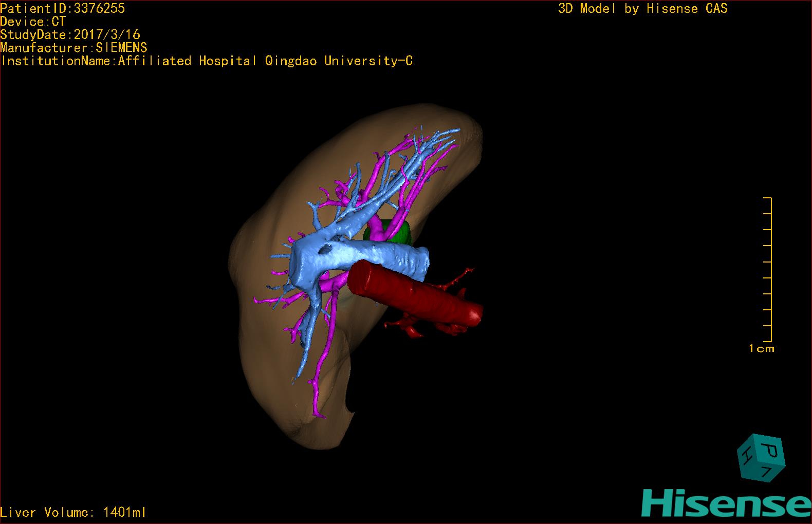Click the 1cm scale bar label
The width and height of the screenshot is (812, 524).
[x=761, y=349]
